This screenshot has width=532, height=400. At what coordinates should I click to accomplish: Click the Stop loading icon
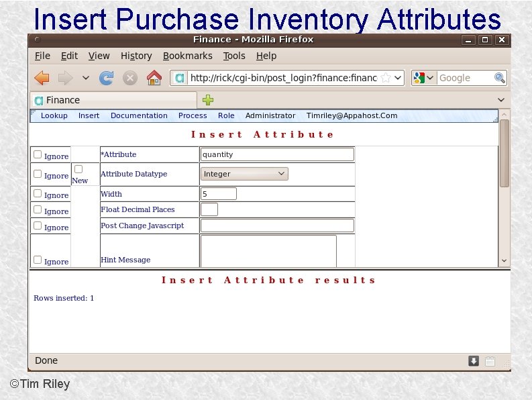(x=130, y=78)
